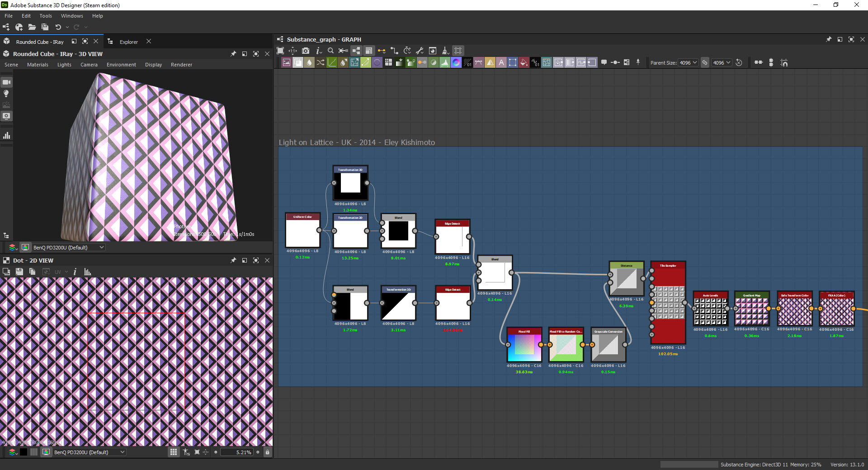Click the Levels histogram node icon
This screenshot has height=470, width=868.
445,63
